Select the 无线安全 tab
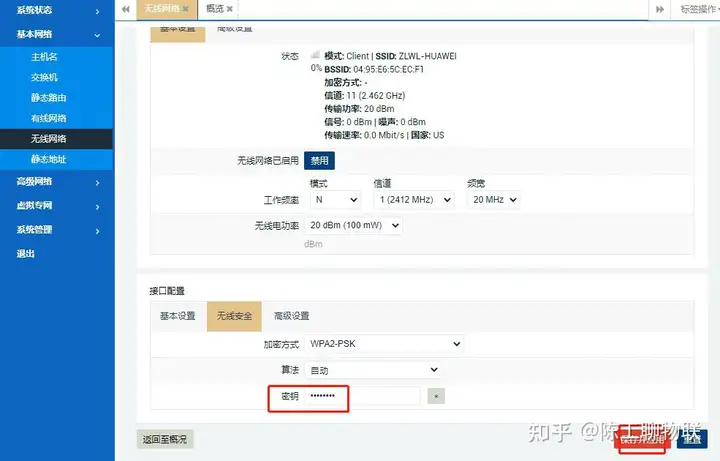720x461 pixels. pos(234,316)
